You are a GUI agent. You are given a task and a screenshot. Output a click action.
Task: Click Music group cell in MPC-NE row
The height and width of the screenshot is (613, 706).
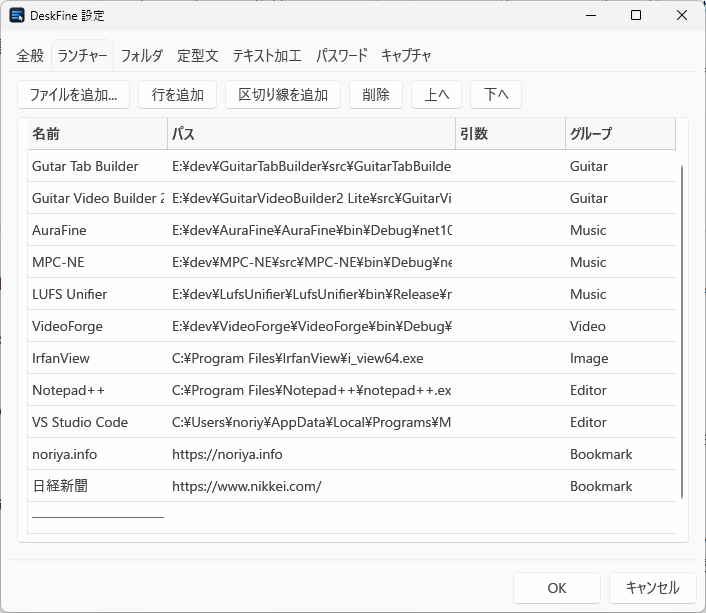pos(620,262)
